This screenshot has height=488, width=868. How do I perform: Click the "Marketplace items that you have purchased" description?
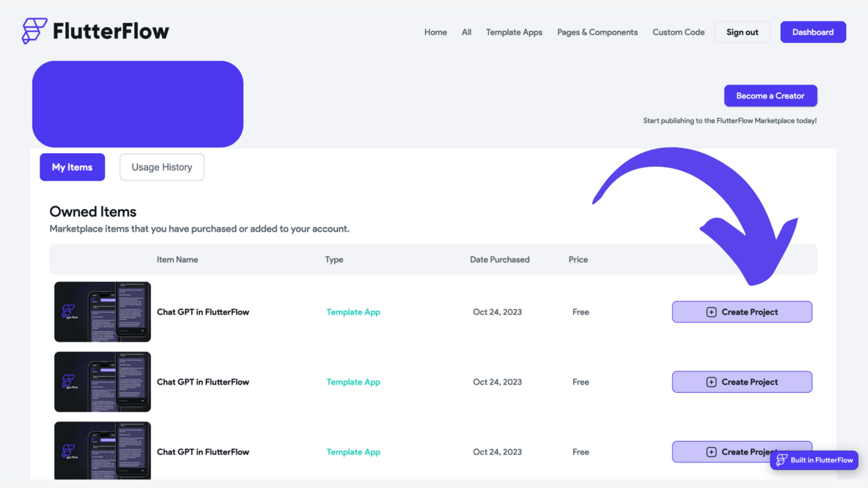pos(200,229)
